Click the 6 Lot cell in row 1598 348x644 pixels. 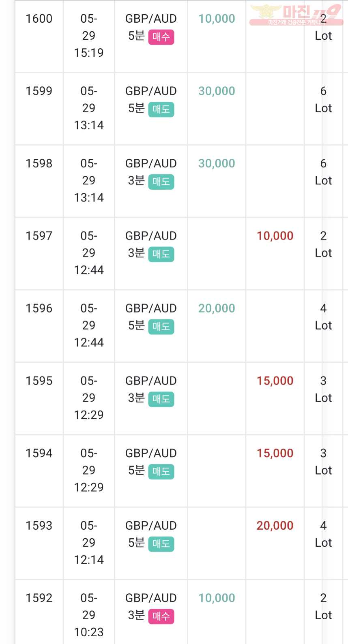tap(323, 172)
